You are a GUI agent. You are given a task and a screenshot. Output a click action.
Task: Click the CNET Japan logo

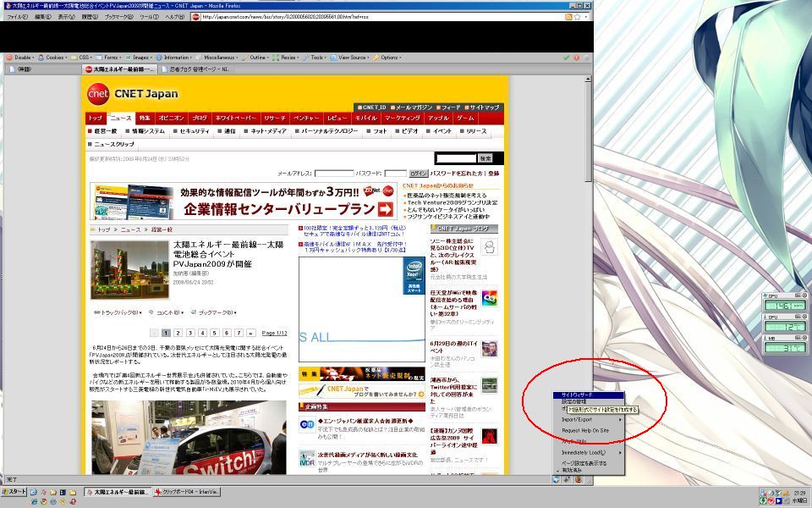[x=133, y=94]
